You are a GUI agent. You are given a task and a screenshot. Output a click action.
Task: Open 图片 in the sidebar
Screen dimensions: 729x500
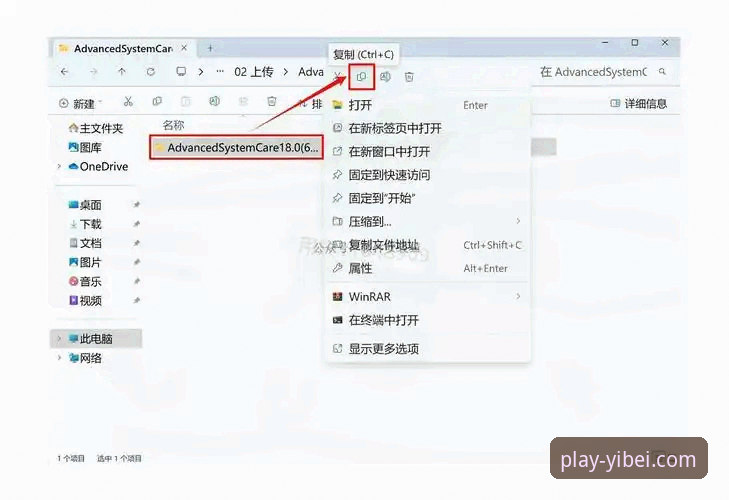(x=85, y=262)
